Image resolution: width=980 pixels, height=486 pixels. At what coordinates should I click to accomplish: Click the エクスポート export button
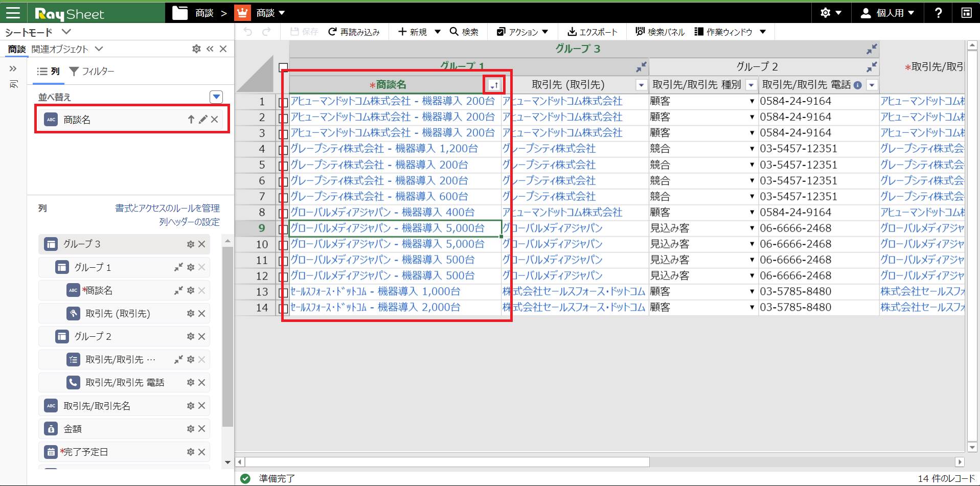coord(592,32)
